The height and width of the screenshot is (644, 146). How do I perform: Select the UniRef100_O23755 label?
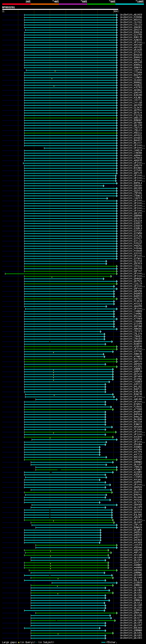coord(131,35)
